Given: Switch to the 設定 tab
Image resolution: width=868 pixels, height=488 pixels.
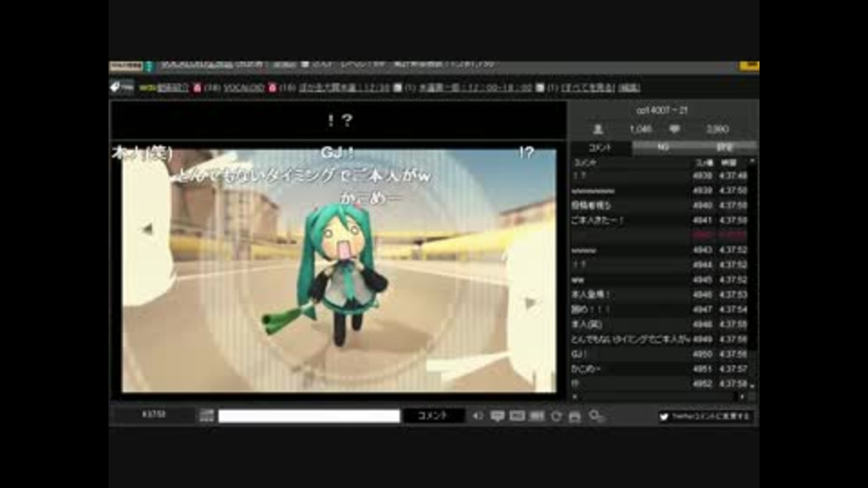Looking at the screenshot, I should click(725, 147).
